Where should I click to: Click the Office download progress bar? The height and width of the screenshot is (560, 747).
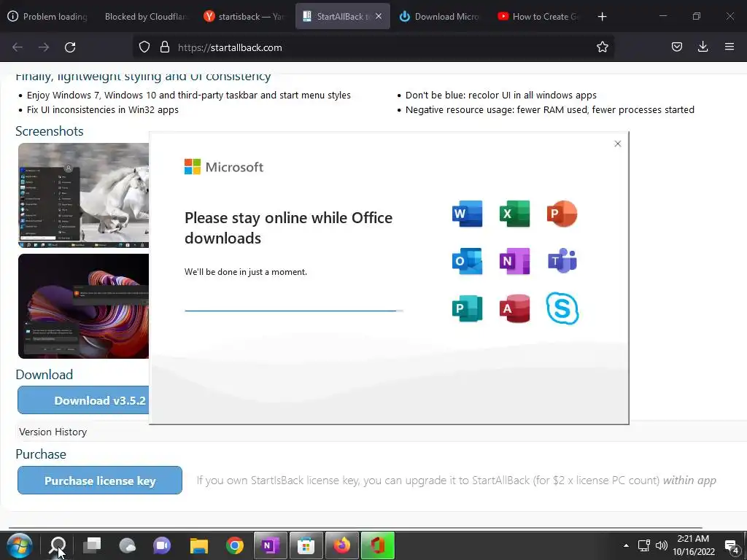[293, 311]
